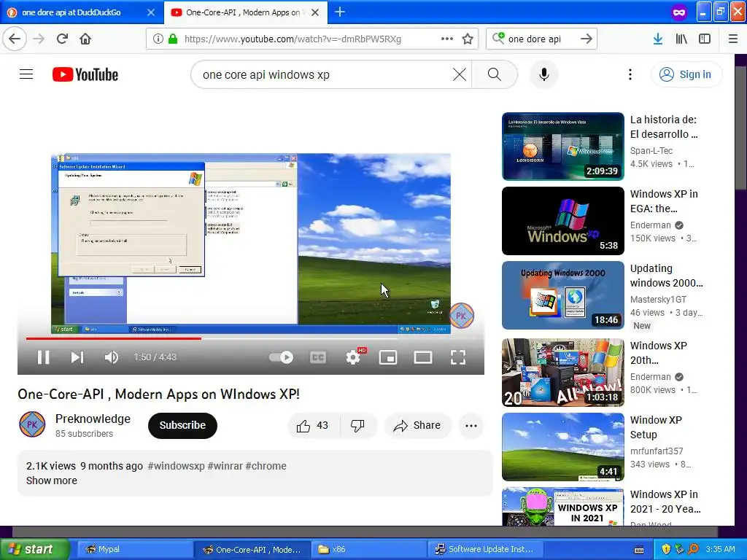Search YouTube by voice microphone
This screenshot has width=747, height=560.
point(543,74)
